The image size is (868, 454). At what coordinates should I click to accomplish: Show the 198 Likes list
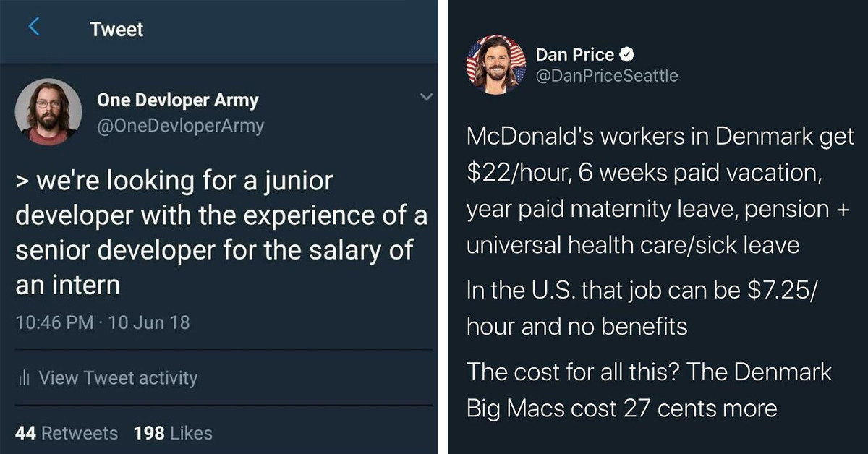pyautogui.click(x=173, y=433)
